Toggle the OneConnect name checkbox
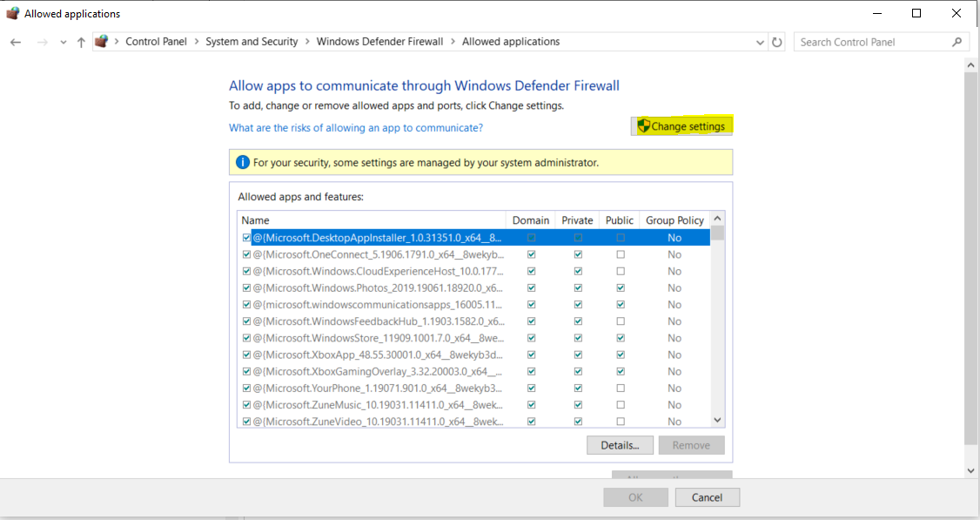This screenshot has width=980, height=520. [246, 254]
